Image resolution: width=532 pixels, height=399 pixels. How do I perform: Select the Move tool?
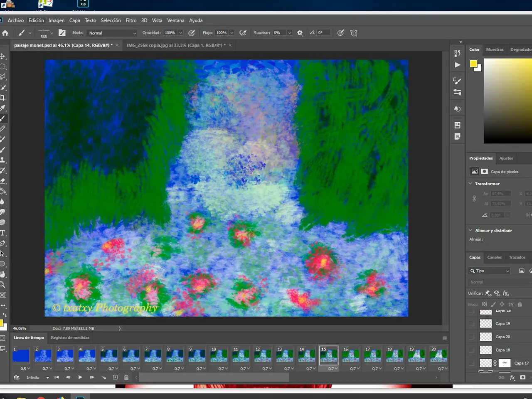click(2, 56)
